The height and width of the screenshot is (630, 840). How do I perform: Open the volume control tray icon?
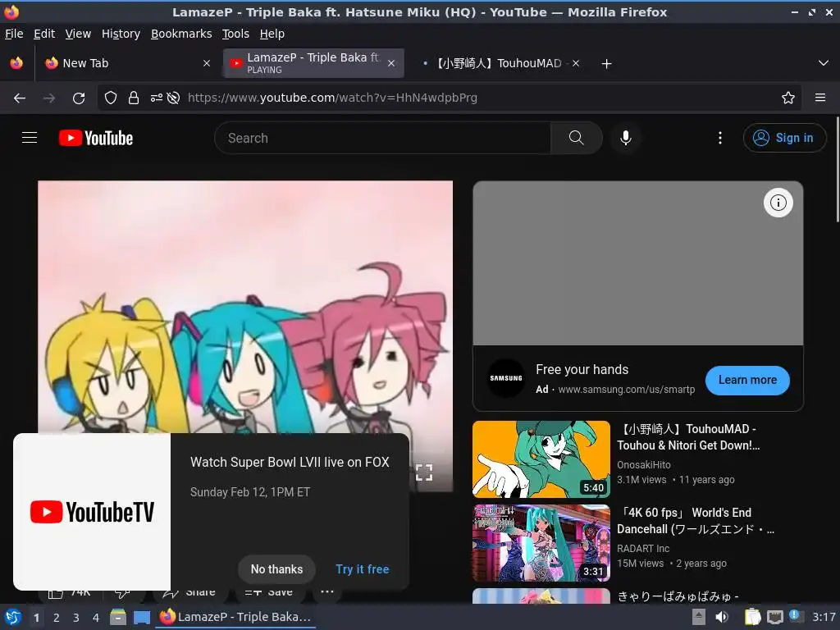click(x=722, y=617)
